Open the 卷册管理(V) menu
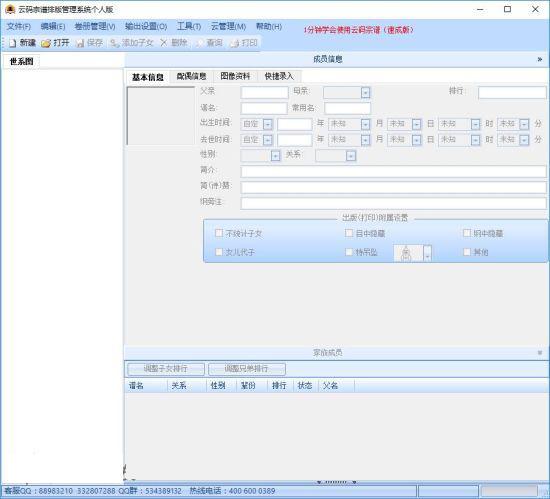 [95, 27]
